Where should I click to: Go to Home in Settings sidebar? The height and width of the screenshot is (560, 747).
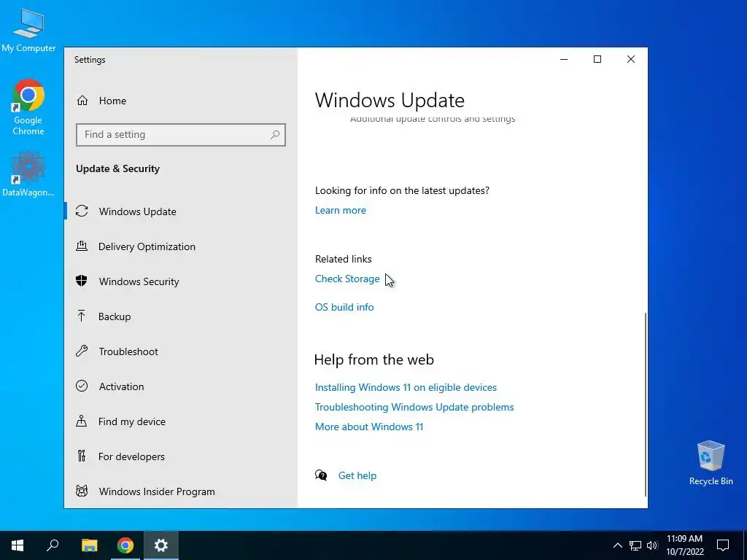pyautogui.click(x=181, y=101)
